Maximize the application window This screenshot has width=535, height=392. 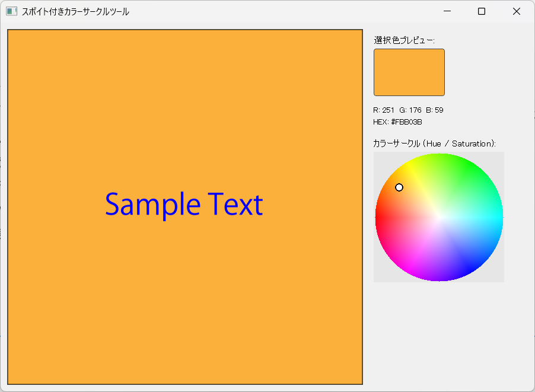pyautogui.click(x=482, y=11)
